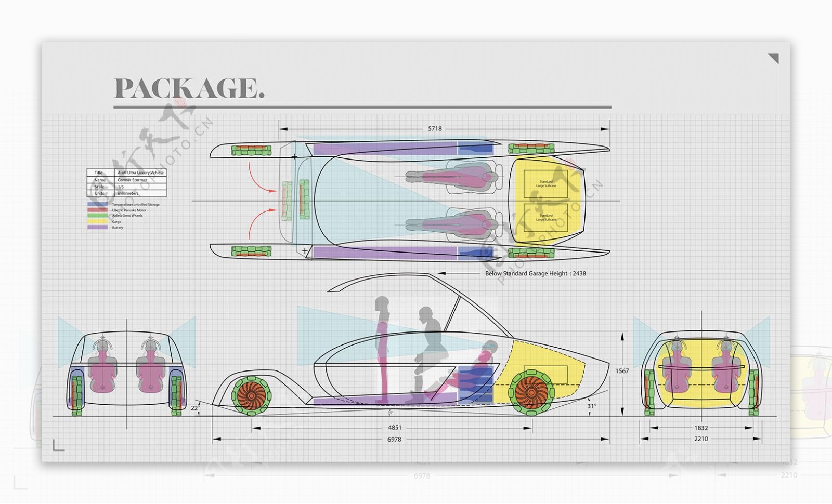Image resolution: width=832 pixels, height=504 pixels.
Task: Click the 'Scale' label cell in info table
Action: tap(100, 187)
